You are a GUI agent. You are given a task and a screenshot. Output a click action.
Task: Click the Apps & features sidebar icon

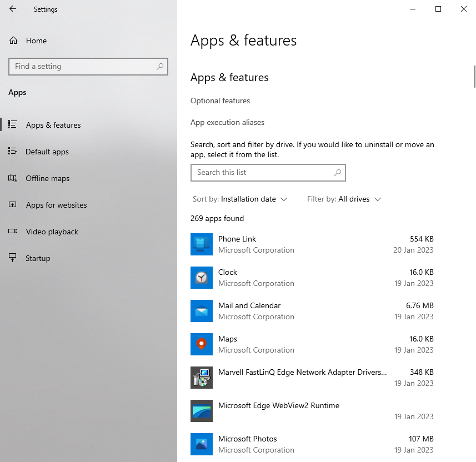point(12,124)
